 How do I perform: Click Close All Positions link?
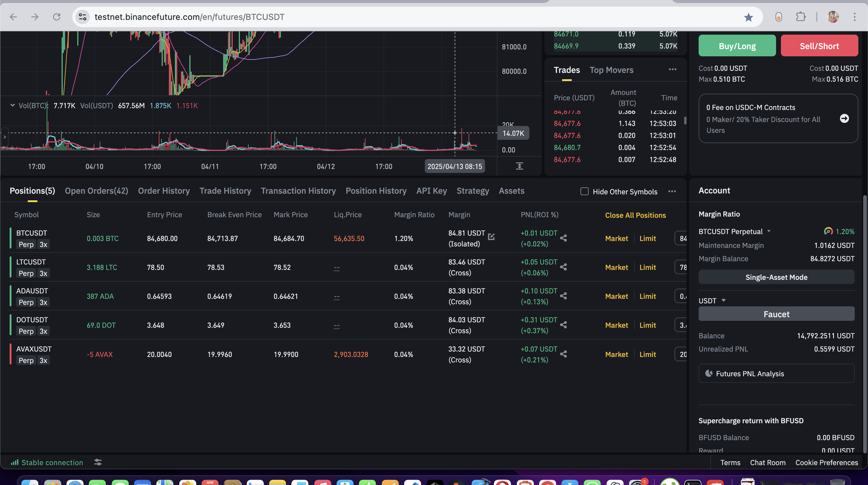635,215
